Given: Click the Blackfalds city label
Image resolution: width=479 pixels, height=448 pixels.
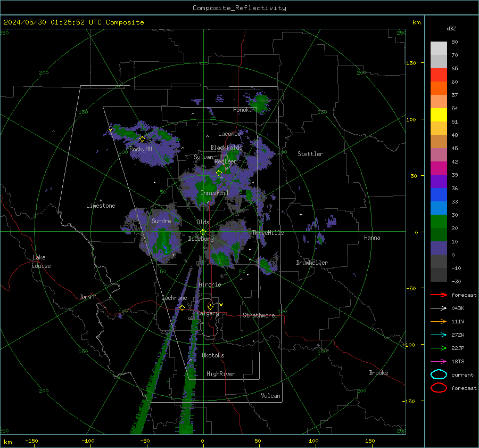Looking at the screenshot, I should 226,148.
